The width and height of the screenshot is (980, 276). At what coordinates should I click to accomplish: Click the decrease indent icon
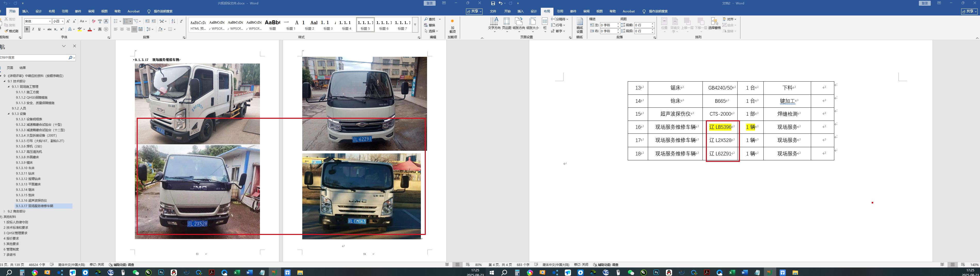click(148, 21)
